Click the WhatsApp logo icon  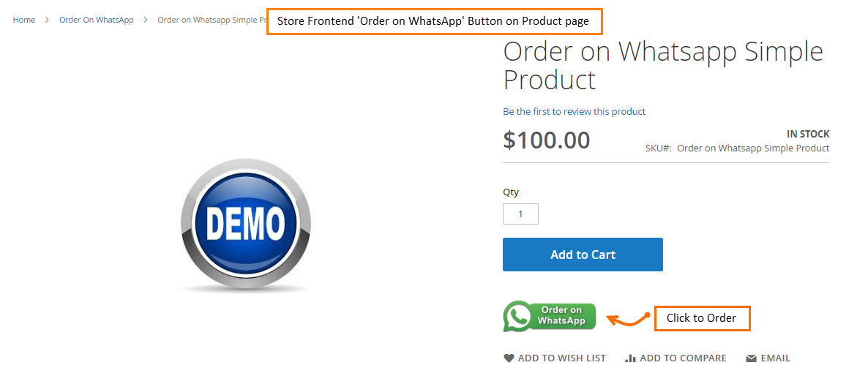(518, 317)
